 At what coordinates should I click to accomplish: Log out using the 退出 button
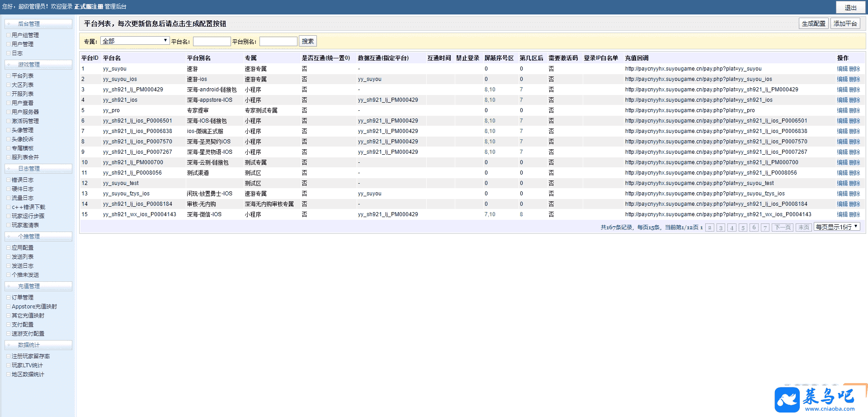[850, 7]
